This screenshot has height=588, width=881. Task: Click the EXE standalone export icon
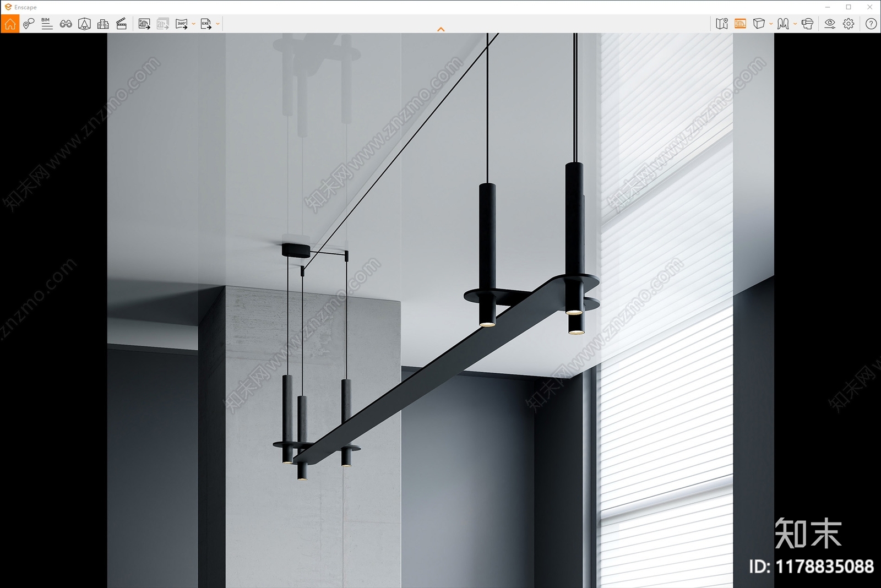(206, 24)
